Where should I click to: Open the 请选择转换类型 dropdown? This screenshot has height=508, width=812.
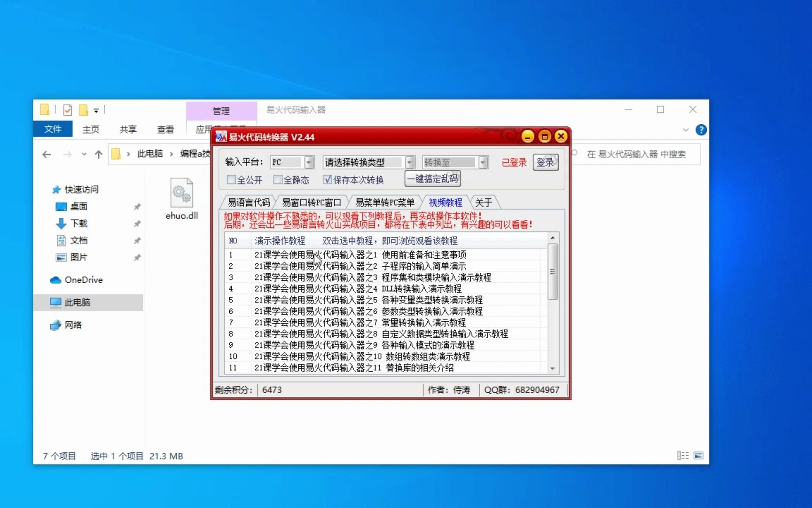410,162
